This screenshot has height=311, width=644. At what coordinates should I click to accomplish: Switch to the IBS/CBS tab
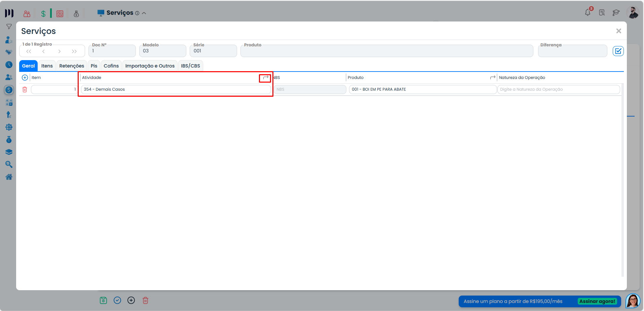pos(191,66)
